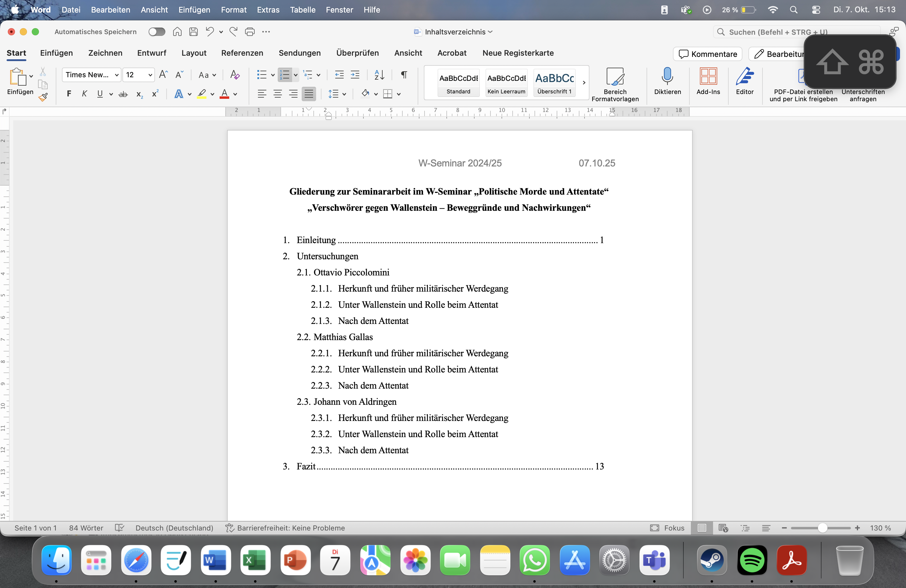The width and height of the screenshot is (906, 588).
Task: Toggle justified alignment
Action: [309, 94]
